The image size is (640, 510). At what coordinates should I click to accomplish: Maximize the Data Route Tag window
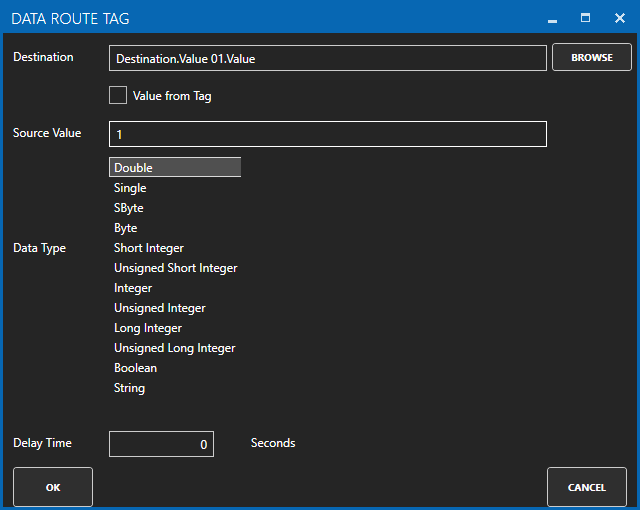pyautogui.click(x=586, y=18)
